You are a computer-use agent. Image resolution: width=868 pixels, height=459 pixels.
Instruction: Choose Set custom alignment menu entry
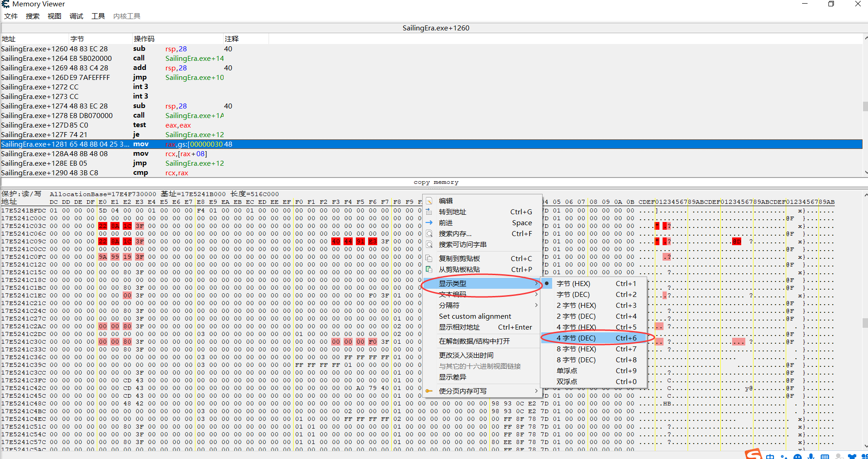(482, 316)
